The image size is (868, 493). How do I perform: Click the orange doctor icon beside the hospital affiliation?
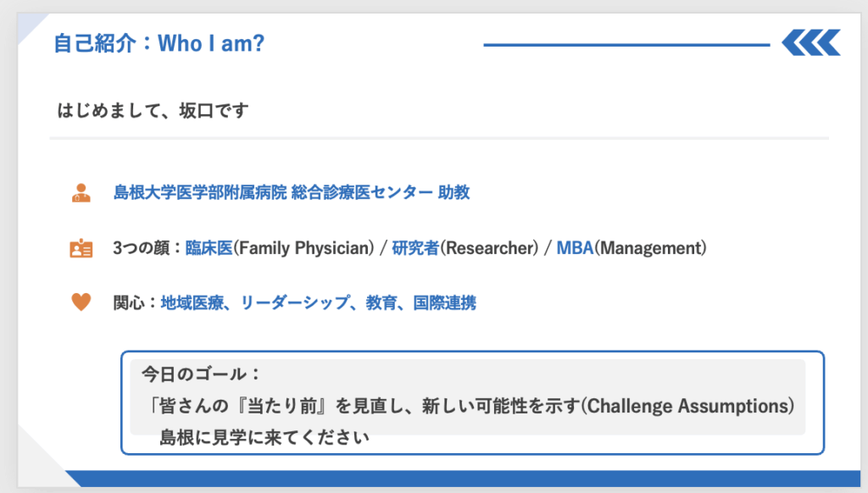click(81, 193)
